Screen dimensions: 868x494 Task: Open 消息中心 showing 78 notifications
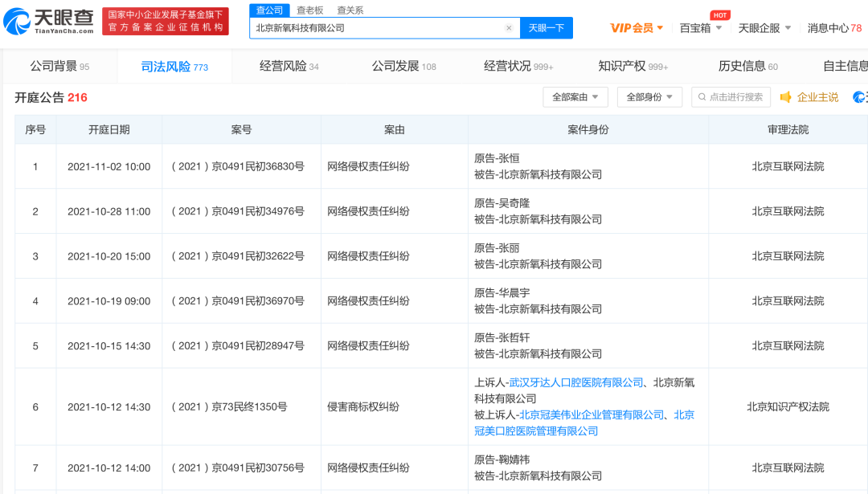(x=831, y=27)
